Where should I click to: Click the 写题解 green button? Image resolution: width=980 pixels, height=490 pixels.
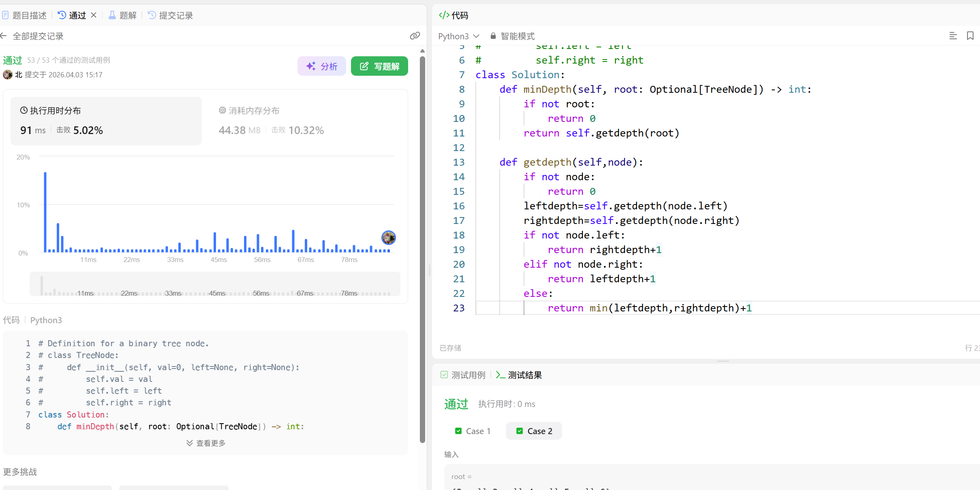(379, 66)
